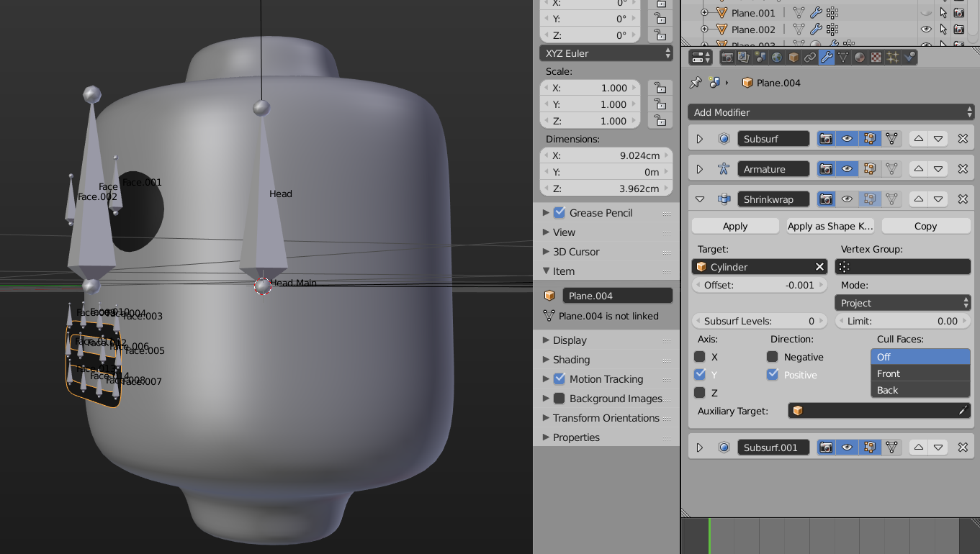Toggle renderability camera for Plane.002
980x554 pixels.
coord(959,29)
